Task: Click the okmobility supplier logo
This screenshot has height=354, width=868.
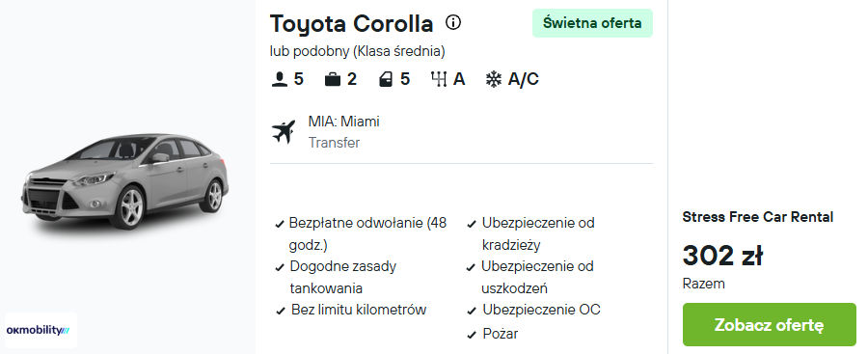Action: pyautogui.click(x=41, y=330)
